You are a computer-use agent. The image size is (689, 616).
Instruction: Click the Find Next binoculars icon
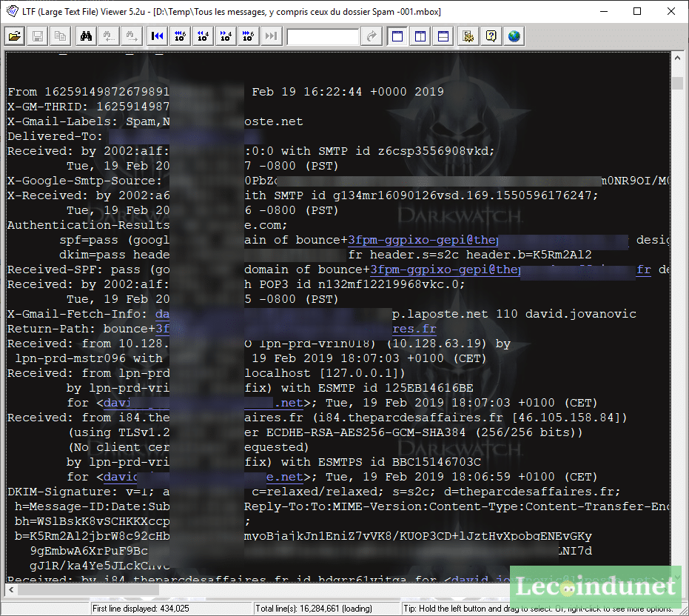click(132, 36)
